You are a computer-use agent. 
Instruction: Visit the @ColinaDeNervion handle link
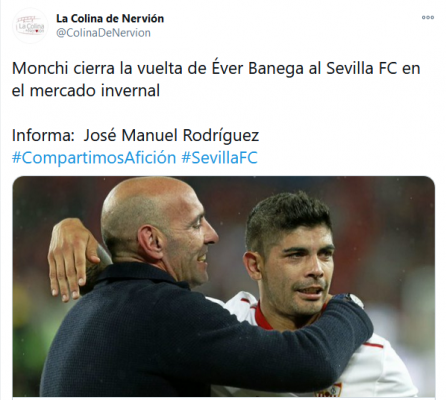click(103, 33)
